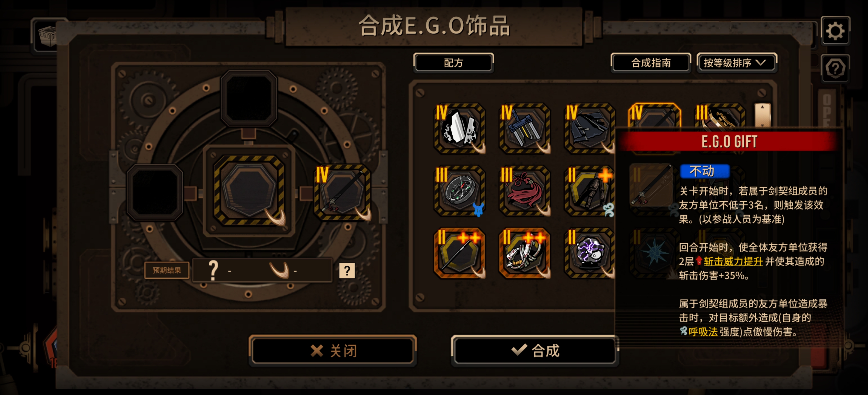Select the tier III red tassel pouch gift
Viewport: 868px width, 395px height.
[525, 191]
